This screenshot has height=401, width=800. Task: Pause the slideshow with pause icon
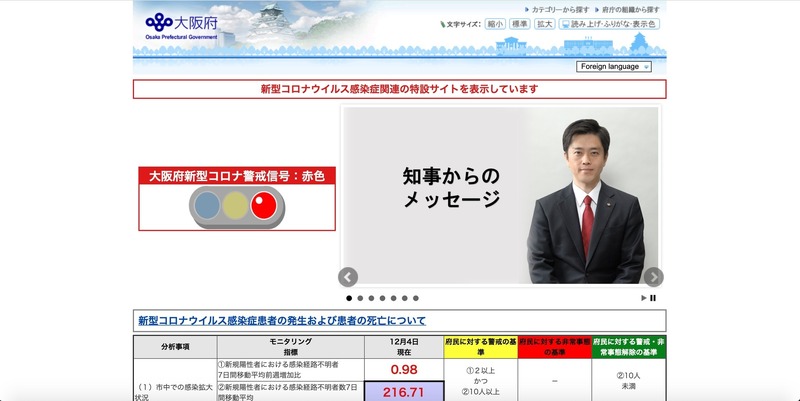(653, 298)
